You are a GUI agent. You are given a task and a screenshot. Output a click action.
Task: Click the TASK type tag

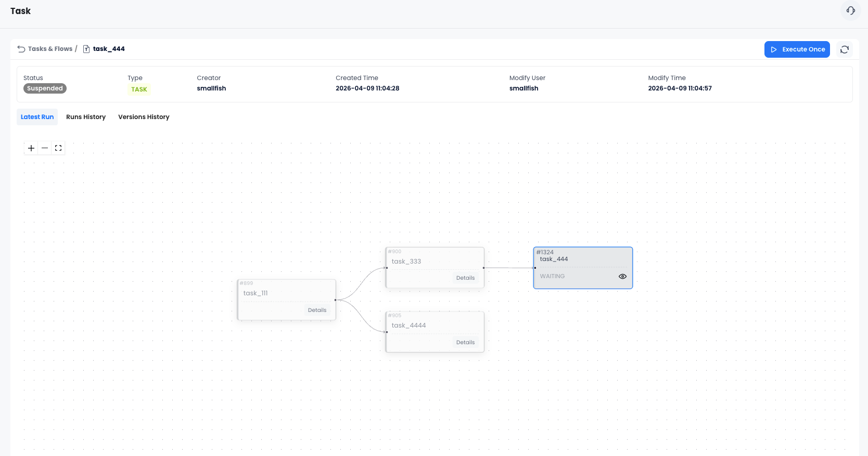(139, 89)
